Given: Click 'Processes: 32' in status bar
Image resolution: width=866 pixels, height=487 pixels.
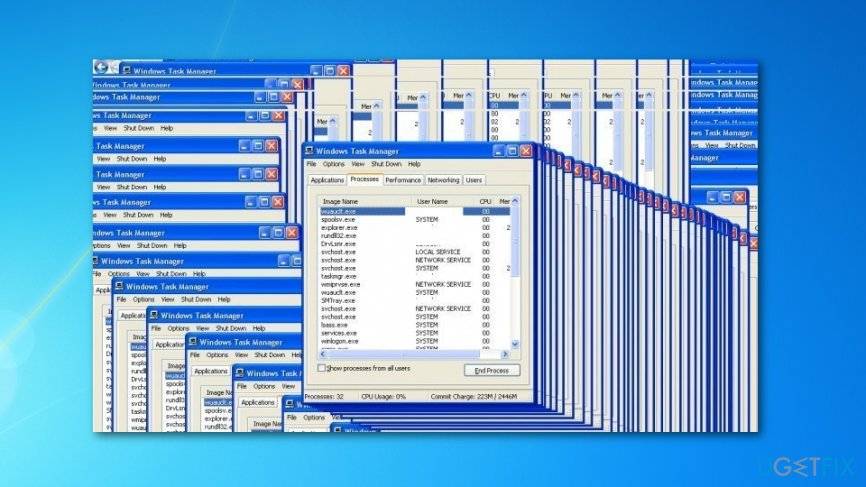Looking at the screenshot, I should 324,396.
